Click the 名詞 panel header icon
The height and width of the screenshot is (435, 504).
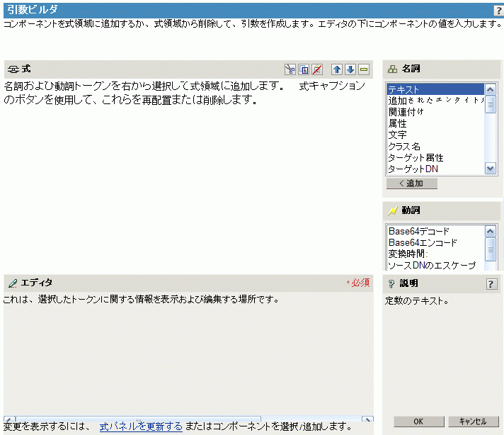click(392, 69)
